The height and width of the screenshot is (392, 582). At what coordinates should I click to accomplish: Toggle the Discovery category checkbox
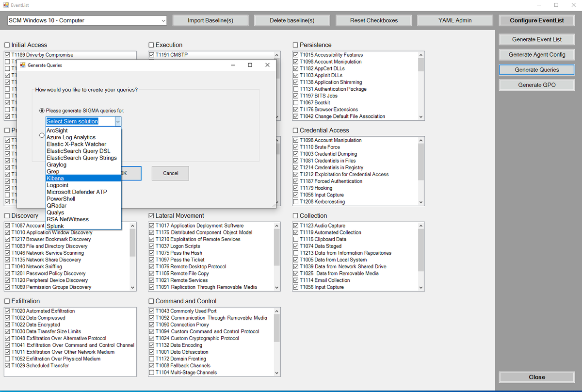pos(7,215)
